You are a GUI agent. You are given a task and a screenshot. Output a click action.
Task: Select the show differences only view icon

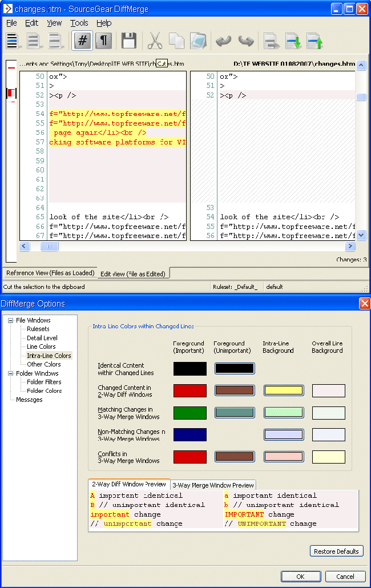(33, 41)
